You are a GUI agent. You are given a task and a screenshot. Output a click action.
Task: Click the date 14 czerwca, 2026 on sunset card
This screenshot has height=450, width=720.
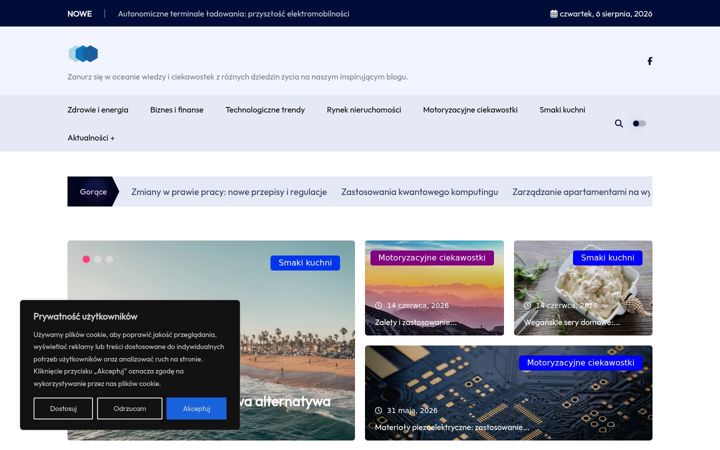point(418,305)
